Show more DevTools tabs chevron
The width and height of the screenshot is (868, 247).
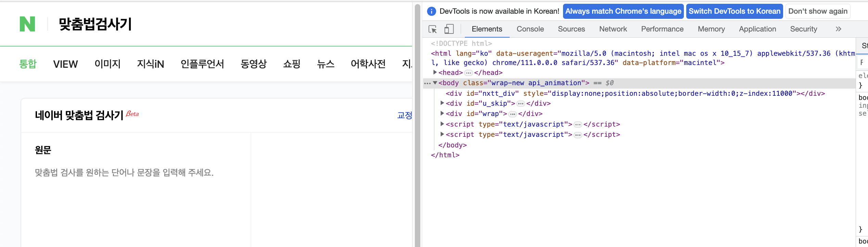(x=838, y=29)
